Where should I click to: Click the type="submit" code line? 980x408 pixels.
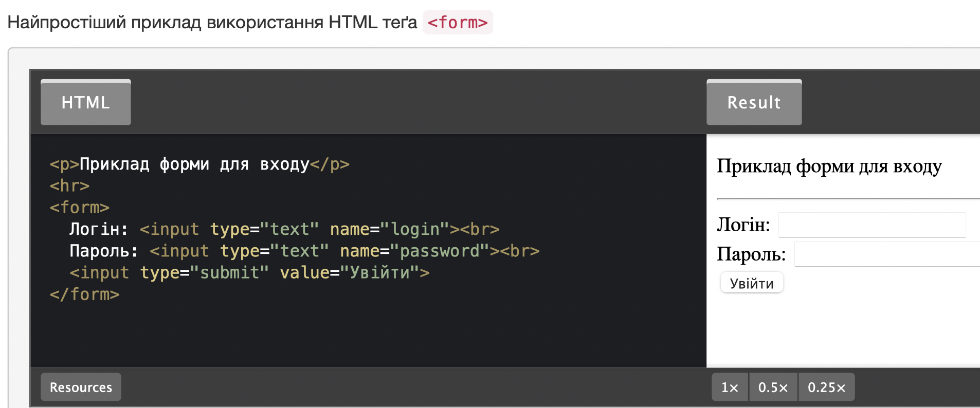tap(249, 273)
